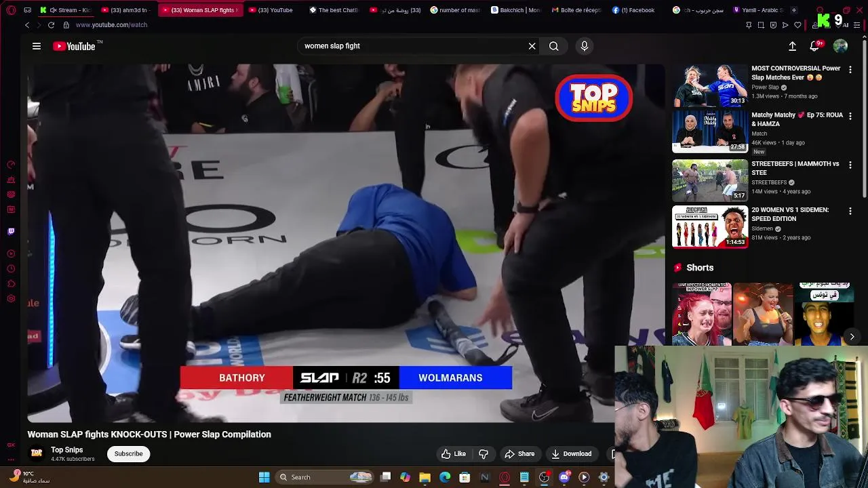
Task: Advance Shorts shelf with next arrow
Action: pos(852,337)
